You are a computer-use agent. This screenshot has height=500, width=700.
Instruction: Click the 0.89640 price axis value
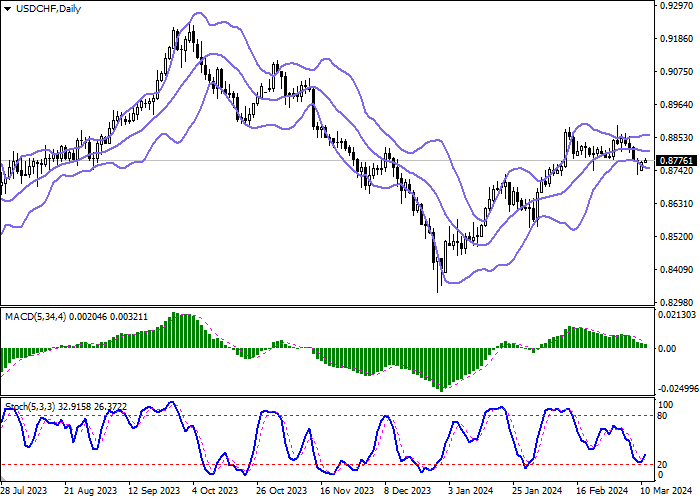click(676, 104)
